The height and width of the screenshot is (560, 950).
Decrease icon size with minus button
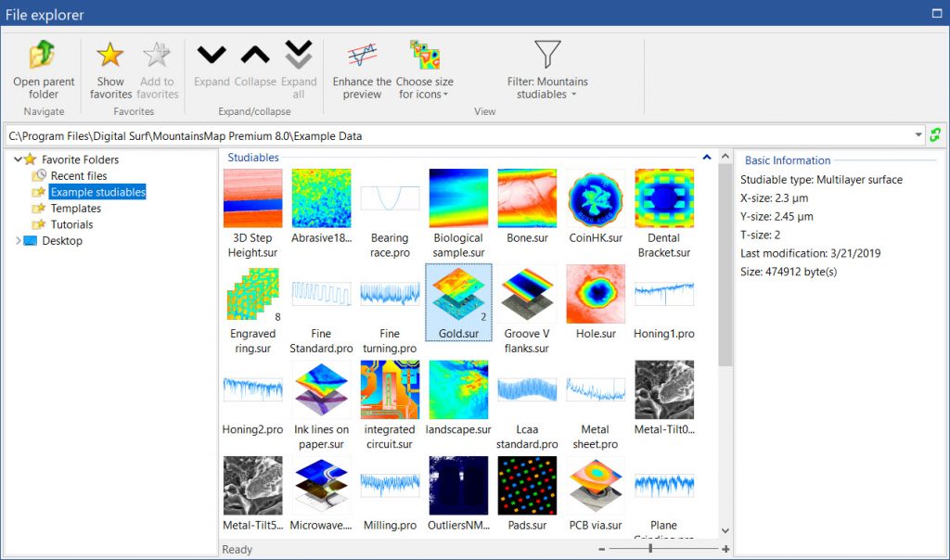tap(601, 549)
